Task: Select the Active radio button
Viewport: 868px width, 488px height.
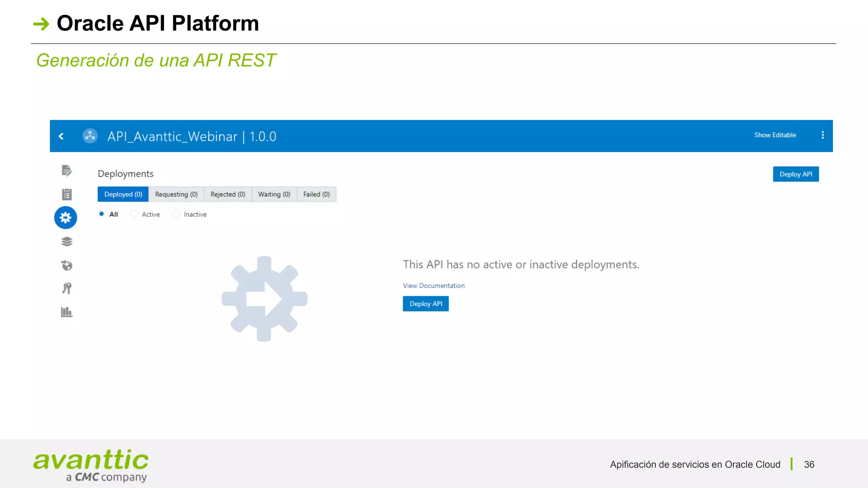Action: (134, 214)
